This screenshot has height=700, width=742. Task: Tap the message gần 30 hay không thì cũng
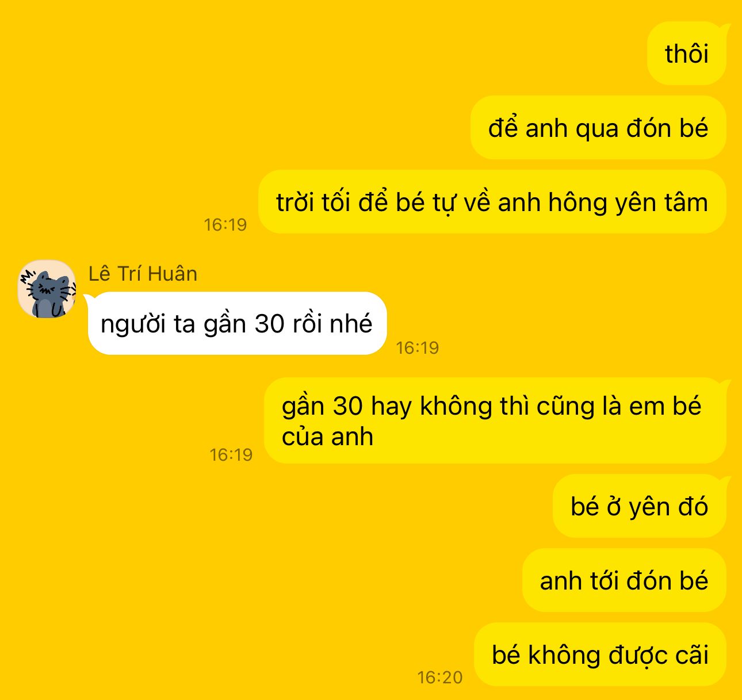(495, 421)
